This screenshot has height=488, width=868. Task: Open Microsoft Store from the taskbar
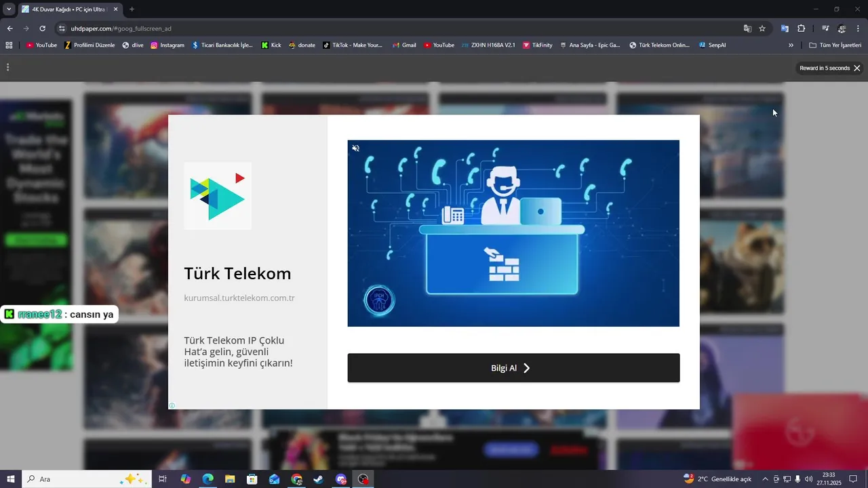coord(252,479)
